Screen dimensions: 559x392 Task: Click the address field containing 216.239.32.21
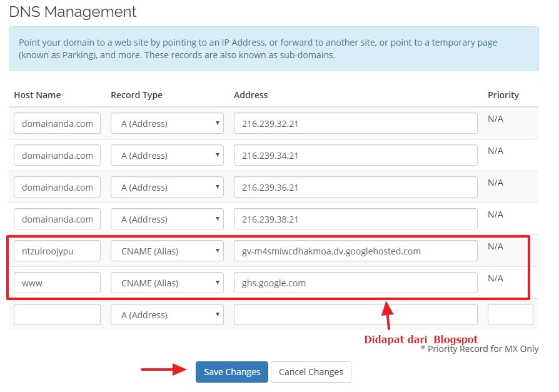(x=355, y=124)
